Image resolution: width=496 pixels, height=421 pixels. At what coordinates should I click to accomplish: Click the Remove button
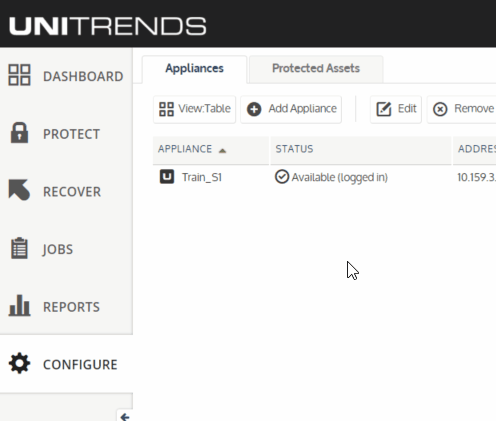pyautogui.click(x=462, y=109)
